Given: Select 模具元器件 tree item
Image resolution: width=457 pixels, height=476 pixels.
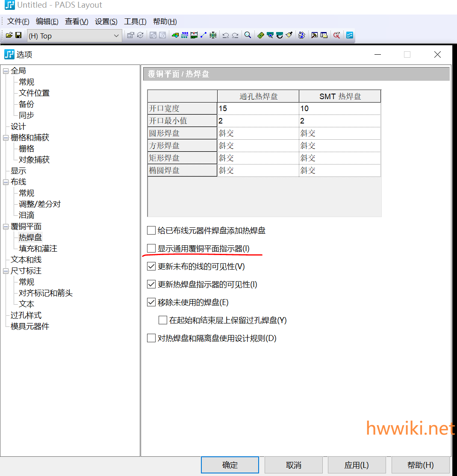Looking at the screenshot, I should pyautogui.click(x=30, y=326).
